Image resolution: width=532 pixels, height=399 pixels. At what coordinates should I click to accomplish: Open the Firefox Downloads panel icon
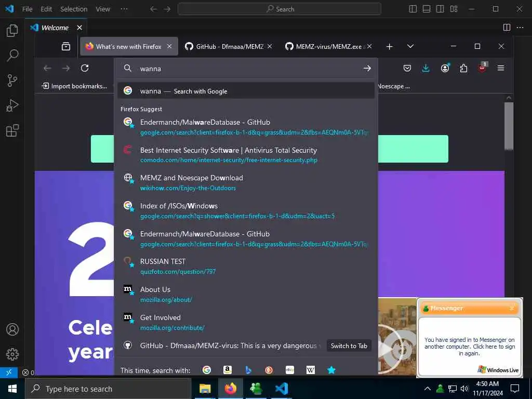[x=426, y=68]
